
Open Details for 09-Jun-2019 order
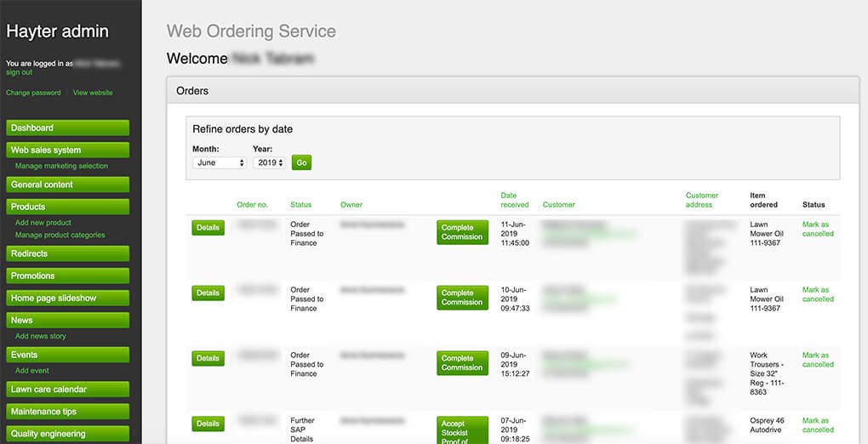[208, 358]
